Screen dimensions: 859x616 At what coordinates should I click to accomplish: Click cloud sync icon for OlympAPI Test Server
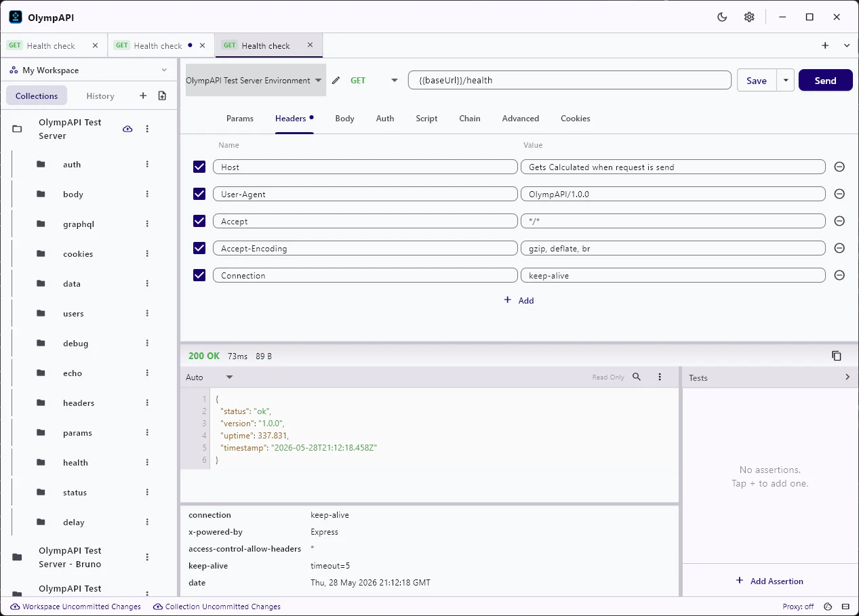(x=127, y=129)
